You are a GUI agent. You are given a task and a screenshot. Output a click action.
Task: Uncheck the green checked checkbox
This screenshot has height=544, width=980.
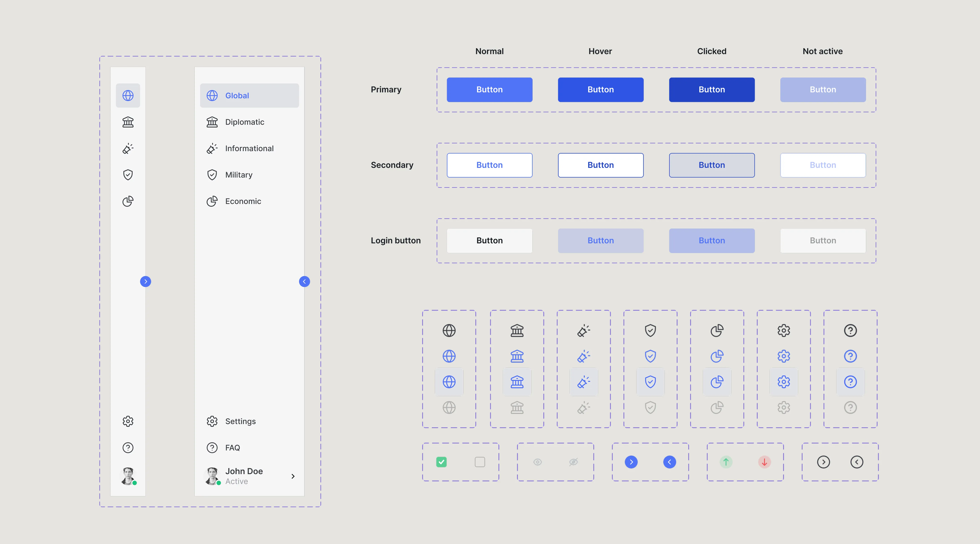(x=441, y=462)
